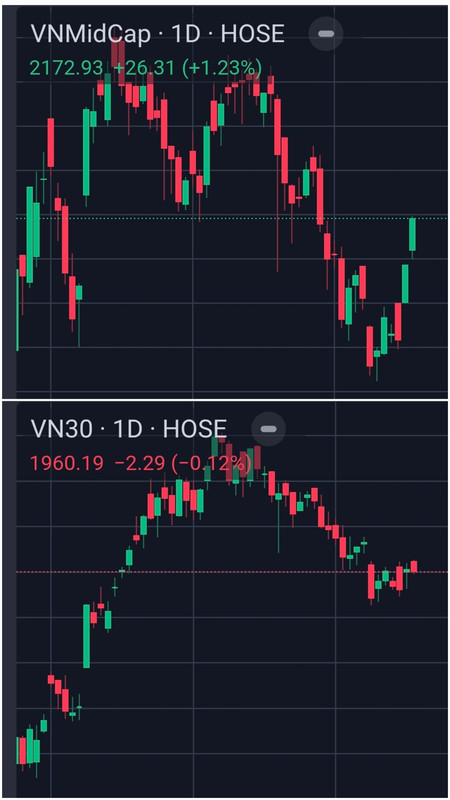Open the VNMidCap symbol title
The width and height of the screenshot is (450, 800).
click(x=91, y=34)
